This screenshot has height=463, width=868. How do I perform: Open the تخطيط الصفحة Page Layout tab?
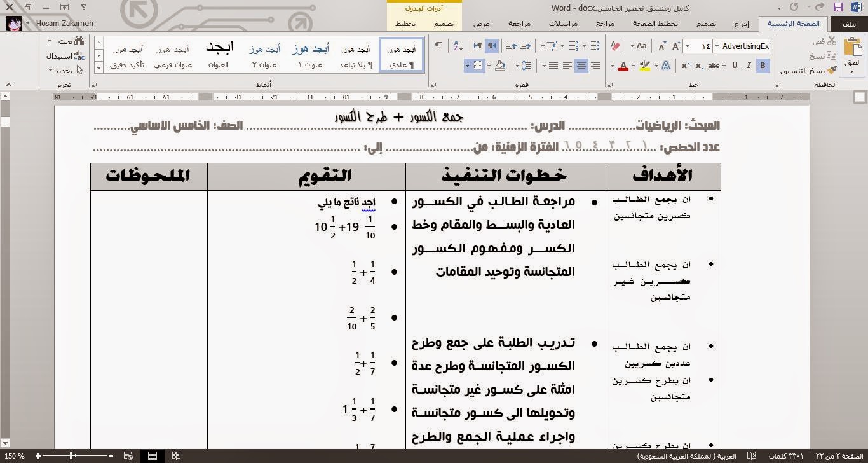655,24
